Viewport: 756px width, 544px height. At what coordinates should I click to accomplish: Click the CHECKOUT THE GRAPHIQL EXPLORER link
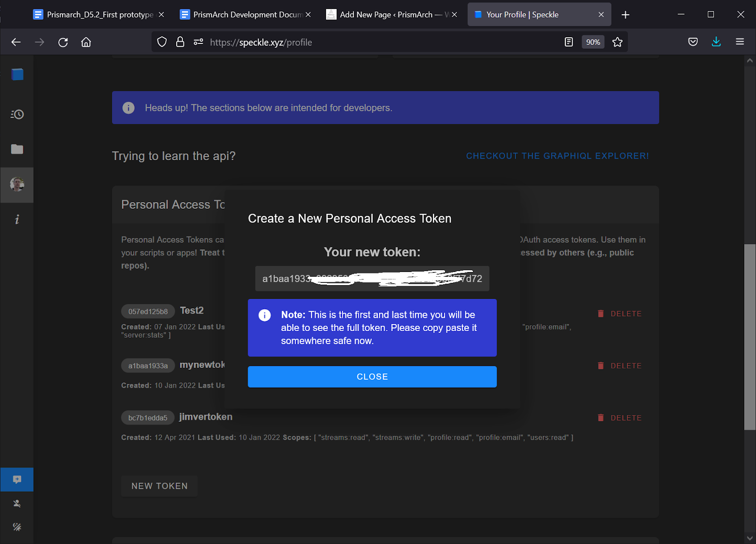point(558,156)
